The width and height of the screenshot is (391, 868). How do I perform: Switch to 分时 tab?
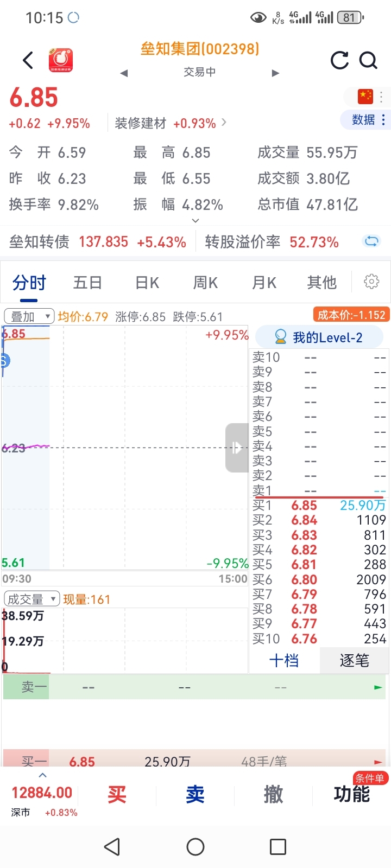coord(29,283)
